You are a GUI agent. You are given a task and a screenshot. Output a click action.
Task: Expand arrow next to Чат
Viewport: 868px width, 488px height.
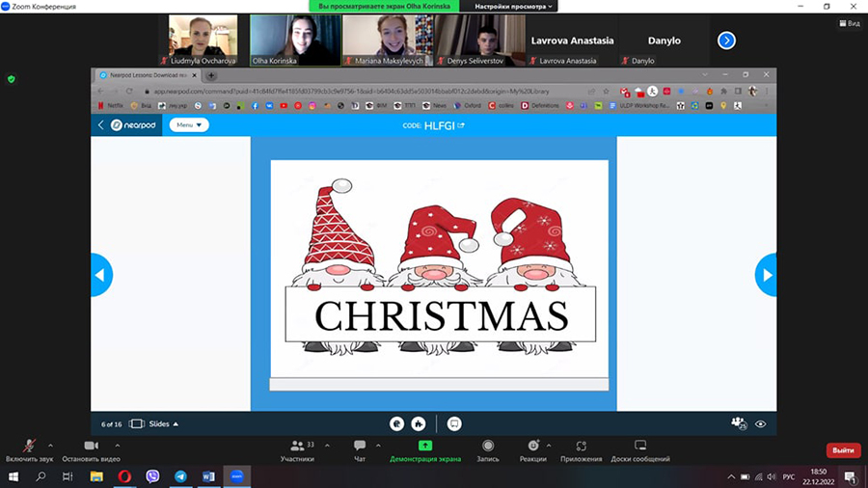pos(378,445)
